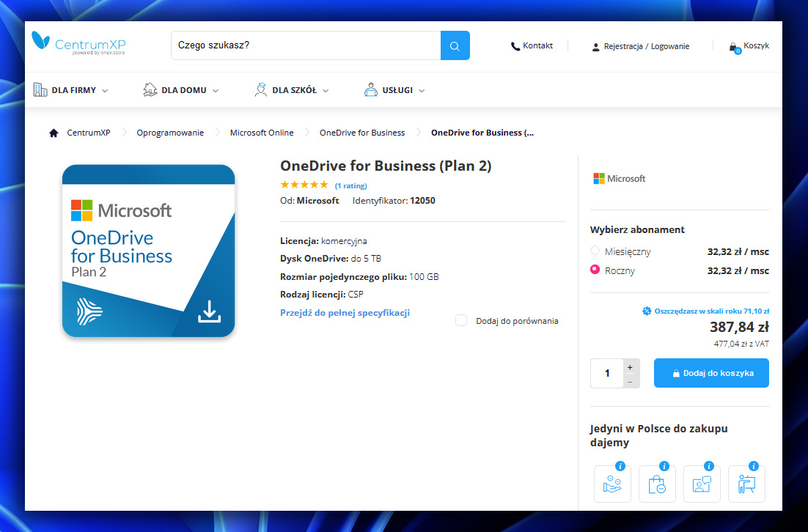Click the five-star rating stars

(304, 185)
